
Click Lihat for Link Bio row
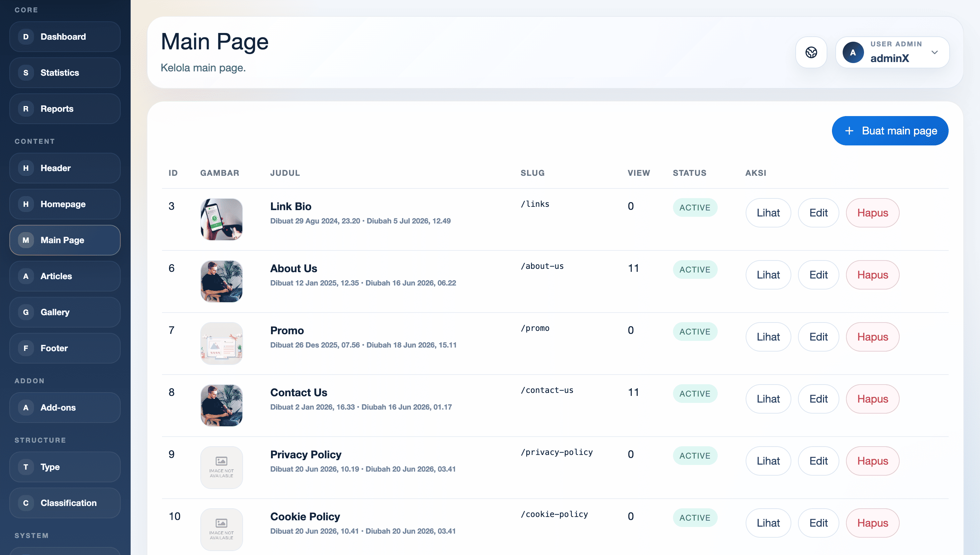pyautogui.click(x=768, y=213)
